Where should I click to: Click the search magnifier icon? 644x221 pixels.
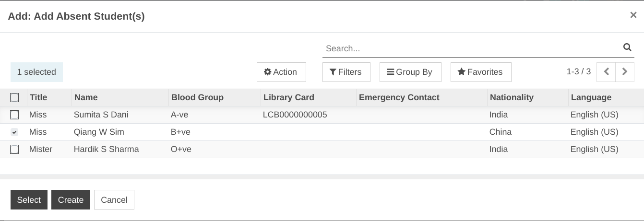pyautogui.click(x=627, y=47)
